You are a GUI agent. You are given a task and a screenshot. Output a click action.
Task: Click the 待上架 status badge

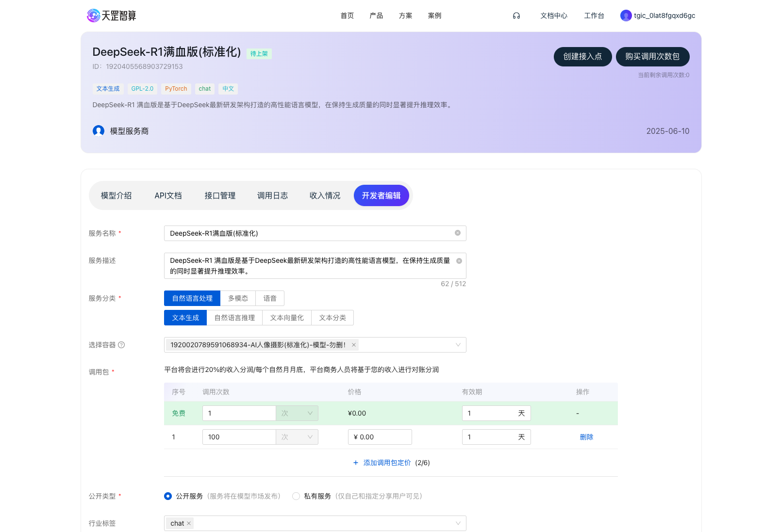[259, 54]
